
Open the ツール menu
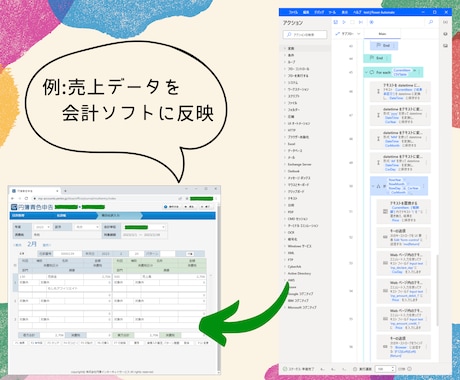tap(332, 12)
